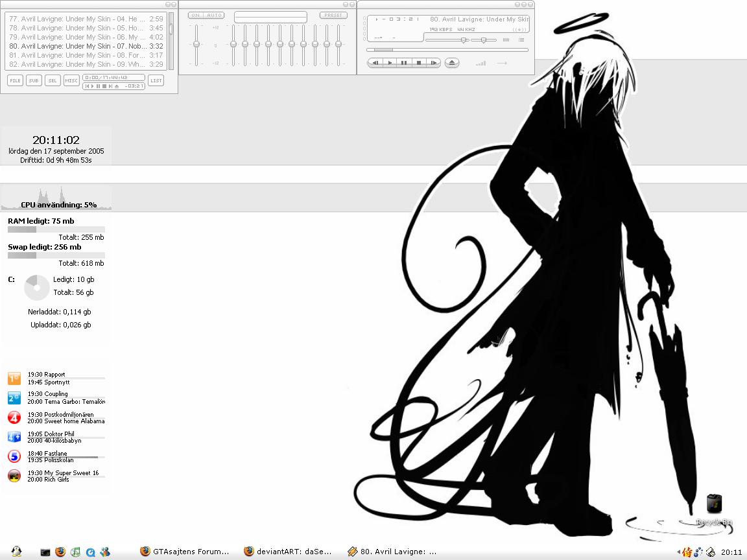Viewport: 747px width, 560px height.
Task: Click channel 2 blue TV icon
Action: 14,397
